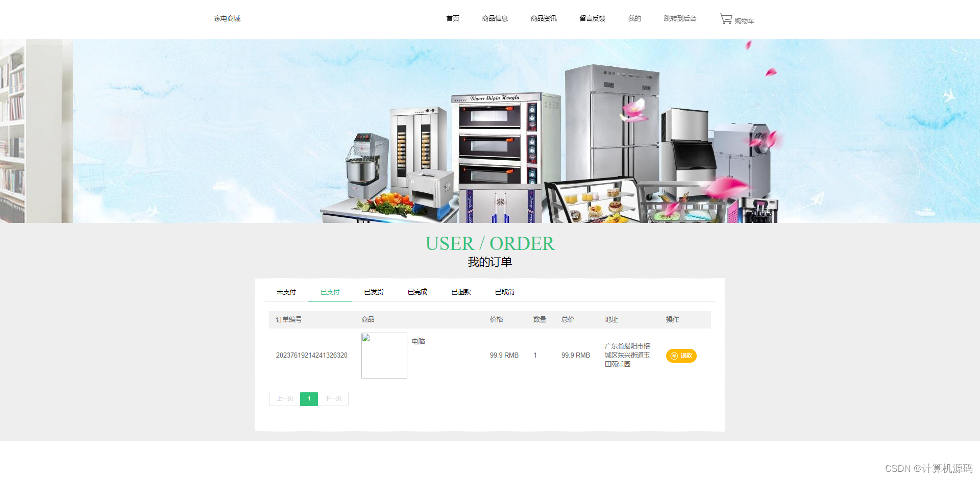The width and height of the screenshot is (980, 478).
Task: Click the 跳转到后台 admin link
Action: 679,18
